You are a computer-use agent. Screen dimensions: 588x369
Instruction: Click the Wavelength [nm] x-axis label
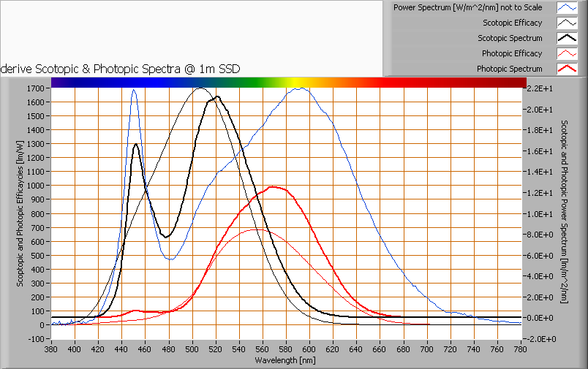[x=286, y=360]
